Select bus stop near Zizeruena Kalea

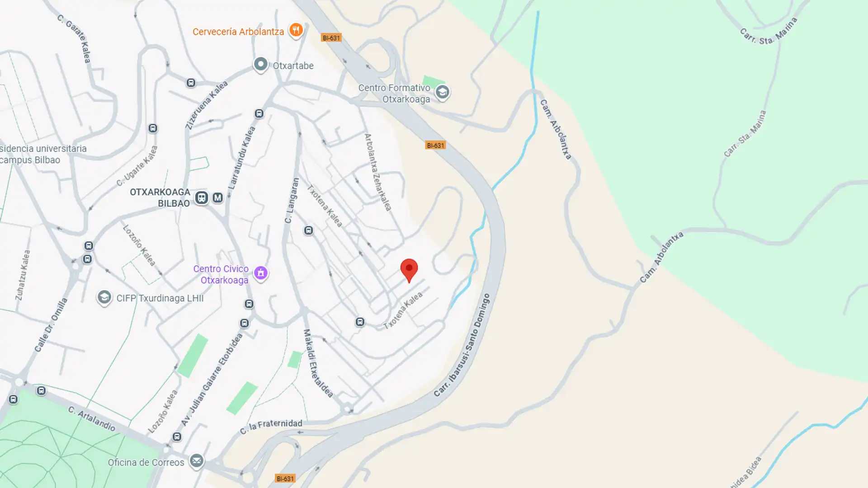(191, 83)
